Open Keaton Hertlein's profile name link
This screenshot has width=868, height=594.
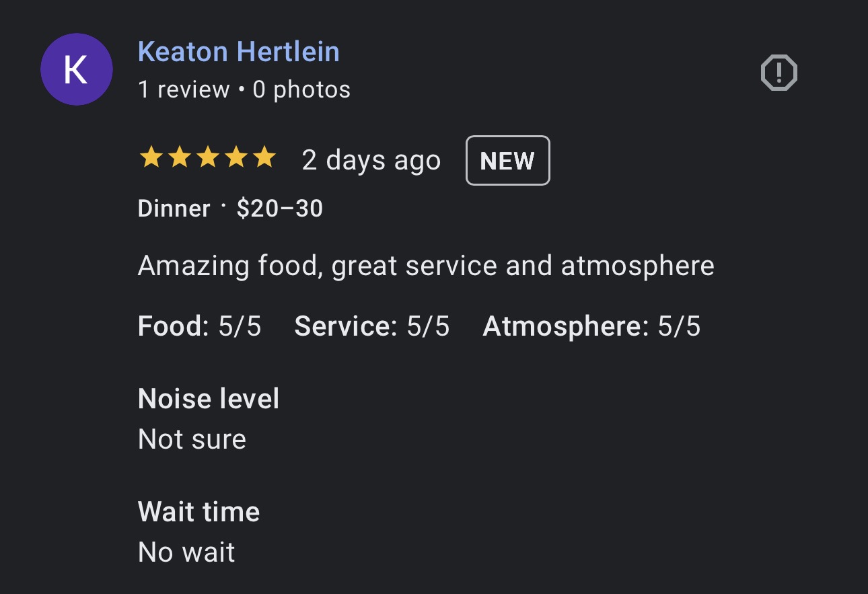pyautogui.click(x=238, y=52)
